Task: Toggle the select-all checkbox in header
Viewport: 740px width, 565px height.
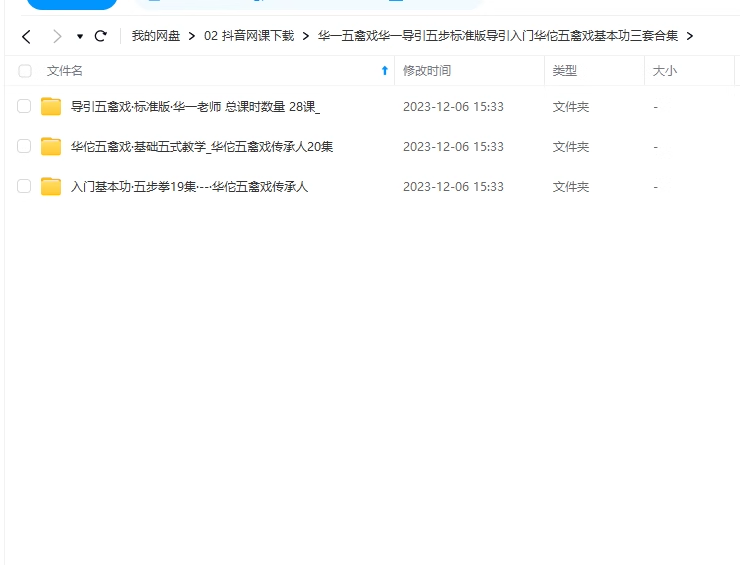Action: [x=25, y=71]
